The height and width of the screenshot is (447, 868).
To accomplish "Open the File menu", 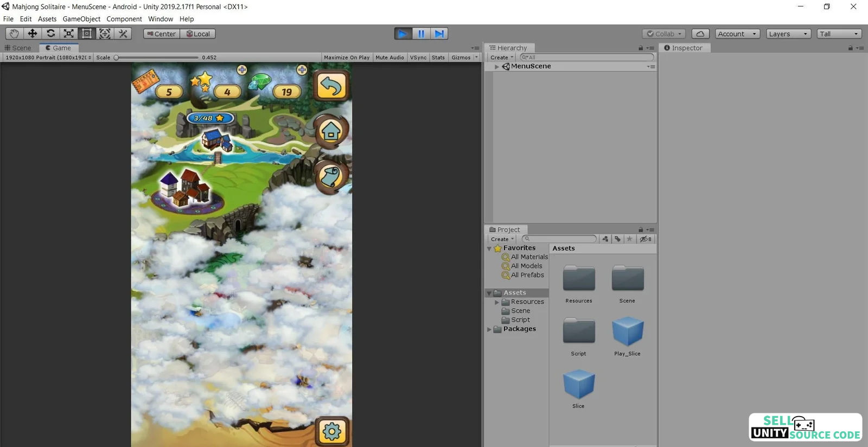I will tap(8, 19).
